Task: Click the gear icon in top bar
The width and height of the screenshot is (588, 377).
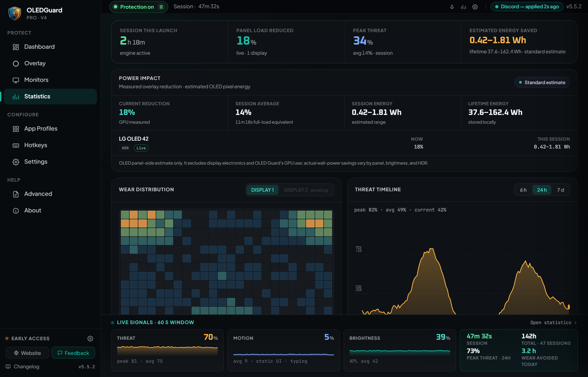Action: click(x=475, y=7)
